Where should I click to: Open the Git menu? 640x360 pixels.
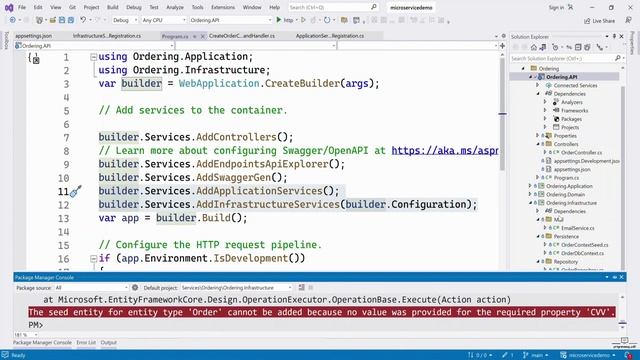click(x=72, y=7)
